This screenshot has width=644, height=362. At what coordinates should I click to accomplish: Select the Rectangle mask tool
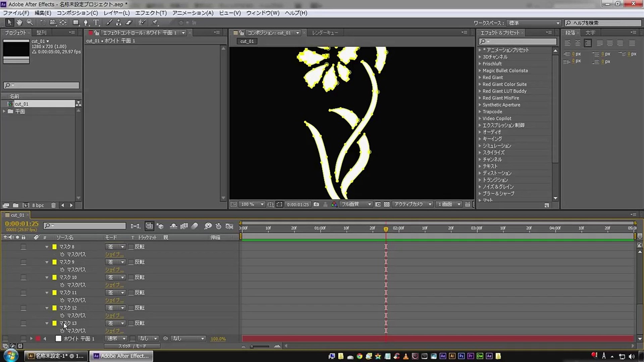(76, 22)
